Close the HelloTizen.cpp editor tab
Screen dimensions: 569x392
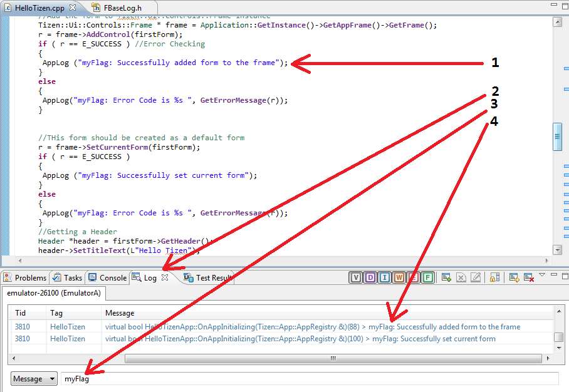click(73, 8)
